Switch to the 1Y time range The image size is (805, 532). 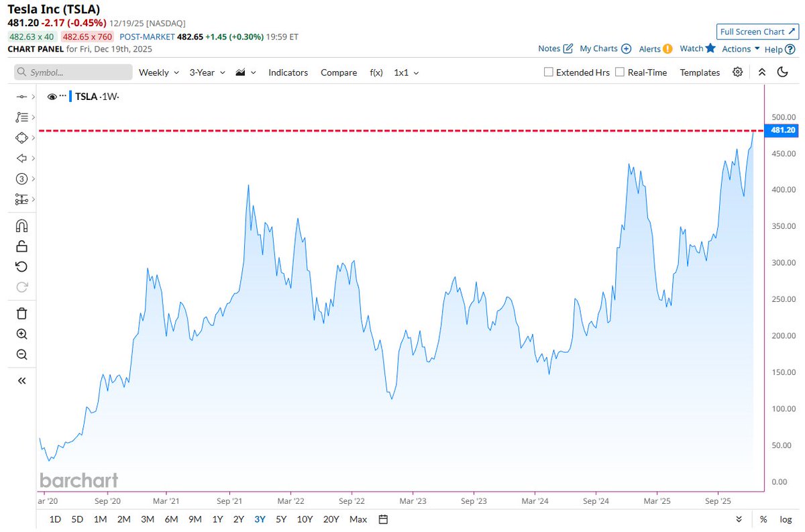coord(217,519)
